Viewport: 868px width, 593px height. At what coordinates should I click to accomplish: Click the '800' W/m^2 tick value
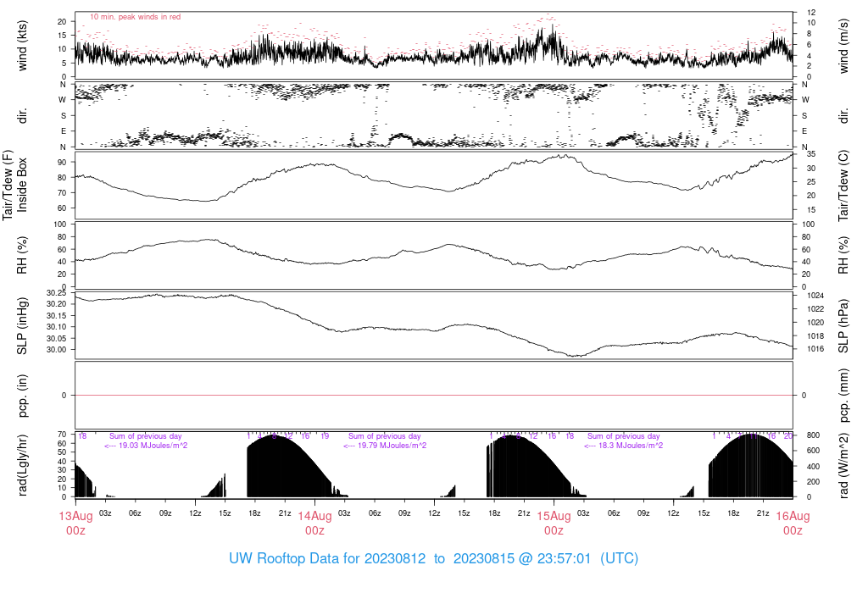[x=813, y=435]
